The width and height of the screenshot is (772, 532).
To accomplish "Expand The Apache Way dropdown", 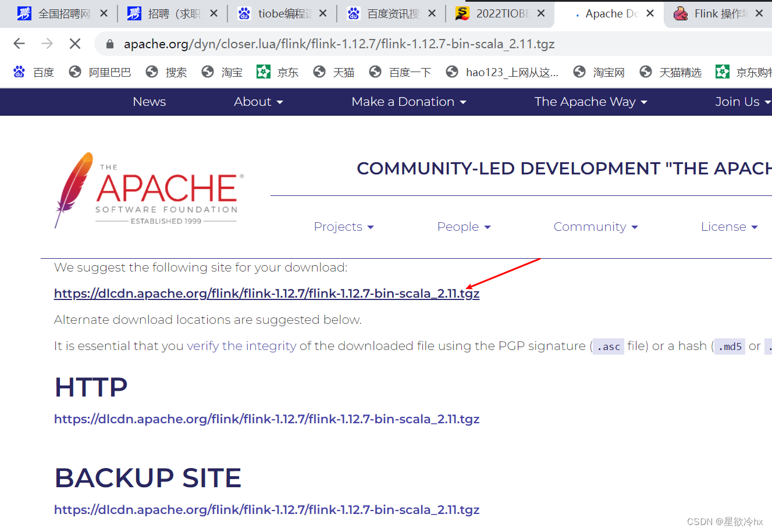I will coord(591,102).
